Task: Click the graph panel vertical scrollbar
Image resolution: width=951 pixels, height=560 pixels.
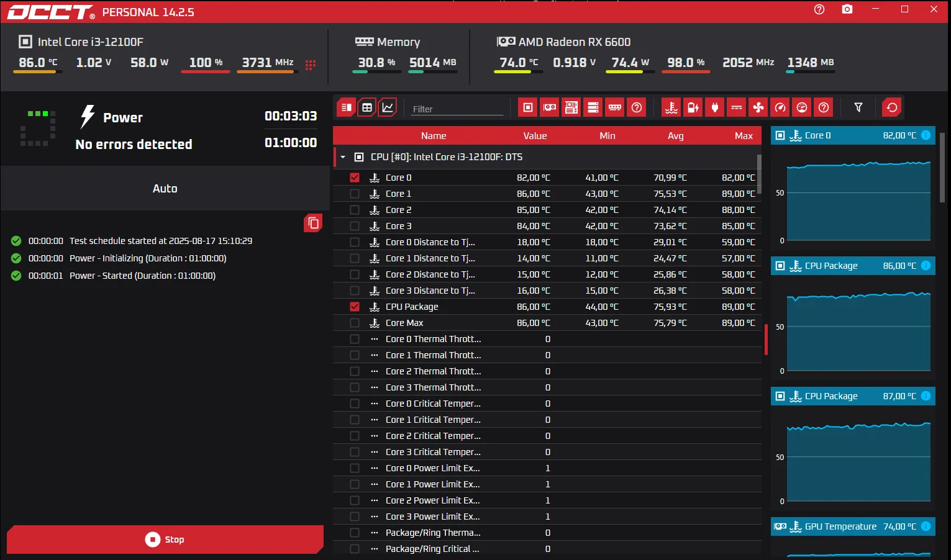Action: [x=942, y=168]
